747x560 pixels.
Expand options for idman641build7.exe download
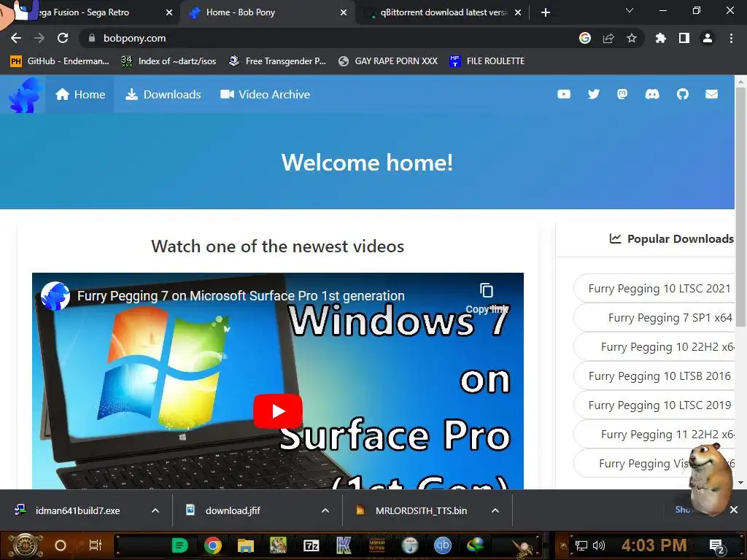point(155,510)
